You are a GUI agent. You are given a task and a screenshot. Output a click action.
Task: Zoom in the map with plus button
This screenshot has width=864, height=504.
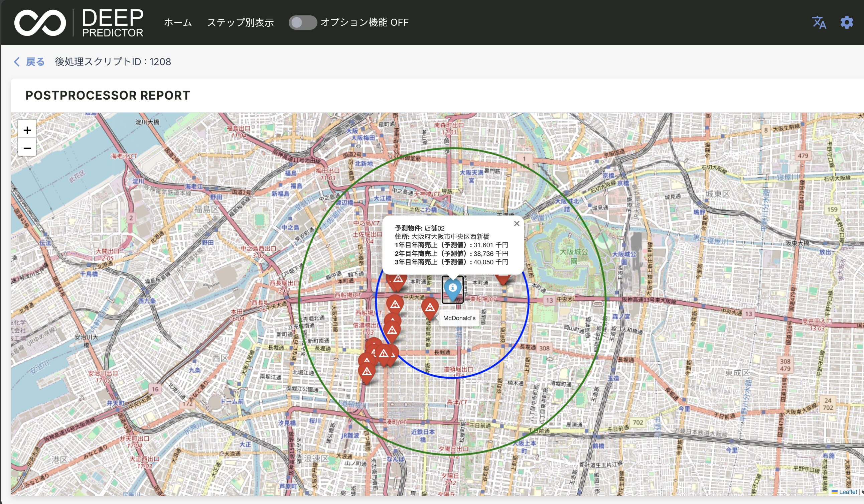click(27, 130)
